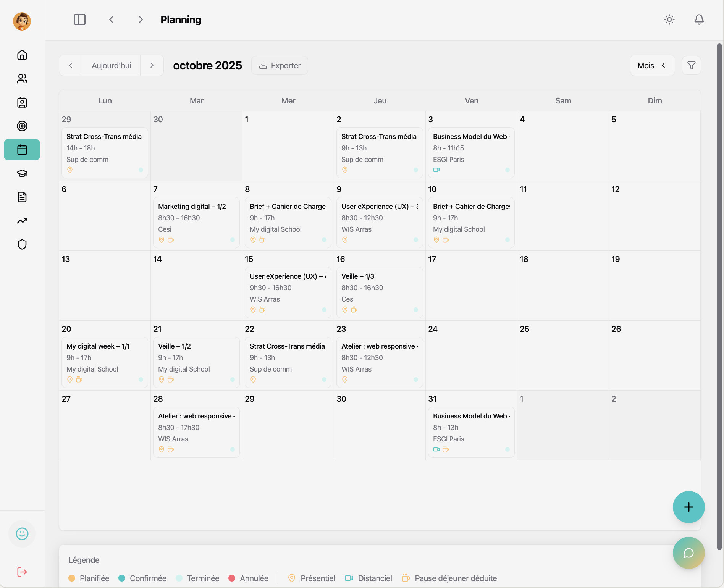
Task: Open the contact card sidebar icon
Action: click(x=22, y=102)
